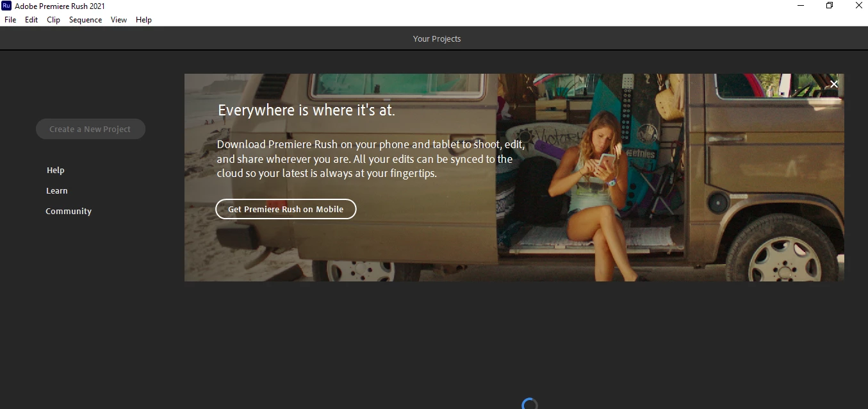Open the View menu
868x409 pixels.
pos(119,20)
